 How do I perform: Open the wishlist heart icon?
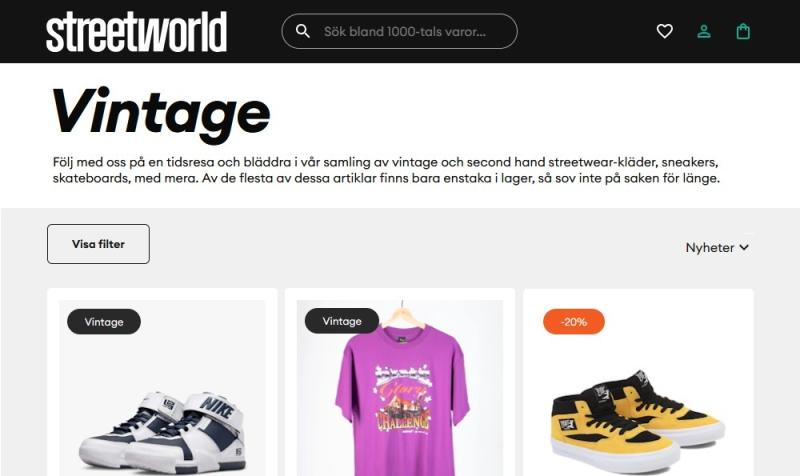click(x=664, y=31)
